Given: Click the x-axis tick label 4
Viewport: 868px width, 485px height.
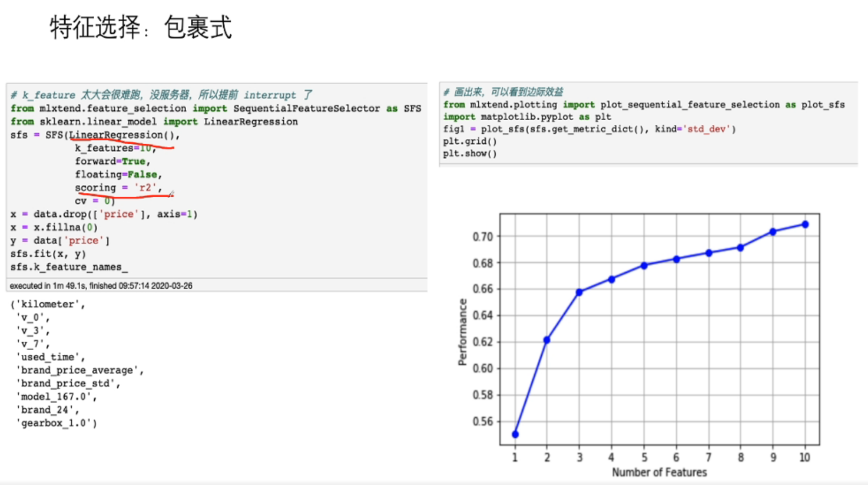Looking at the screenshot, I should [611, 457].
